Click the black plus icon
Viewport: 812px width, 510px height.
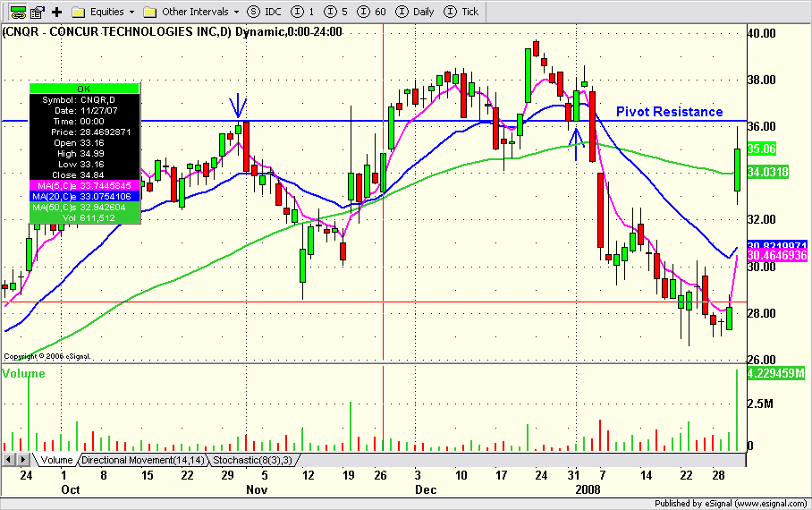(x=57, y=12)
